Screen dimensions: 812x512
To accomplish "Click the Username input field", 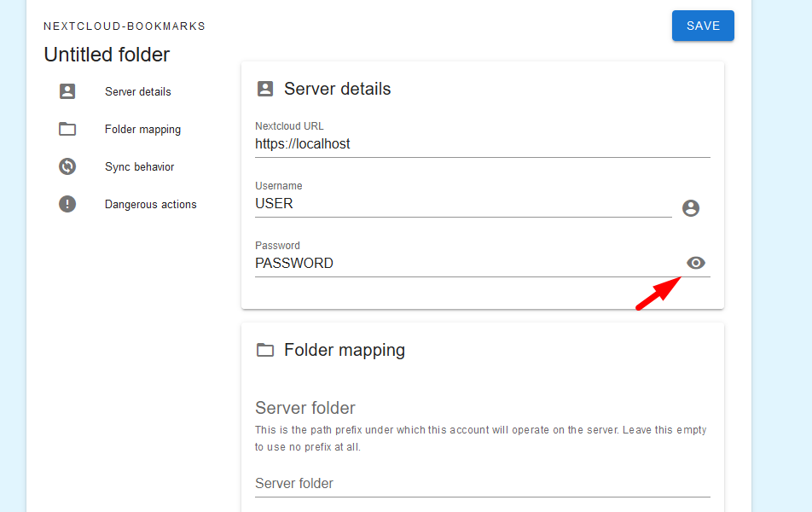I will (x=463, y=204).
